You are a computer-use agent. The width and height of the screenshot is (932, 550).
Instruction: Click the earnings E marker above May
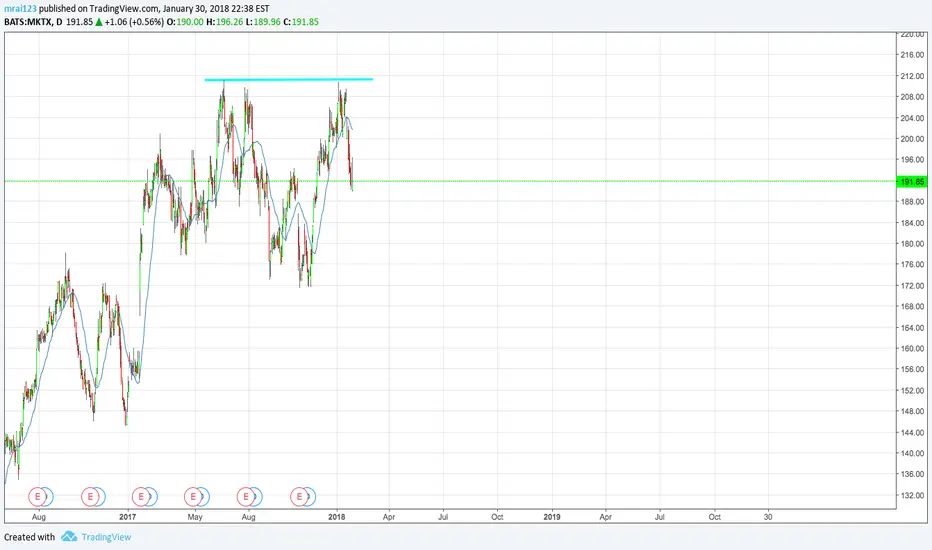(x=193, y=496)
